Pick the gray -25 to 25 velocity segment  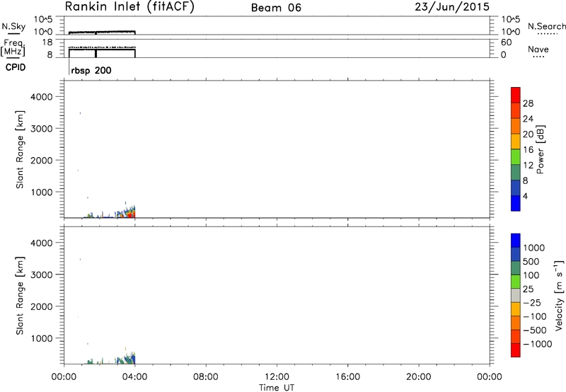pyautogui.click(x=516, y=295)
